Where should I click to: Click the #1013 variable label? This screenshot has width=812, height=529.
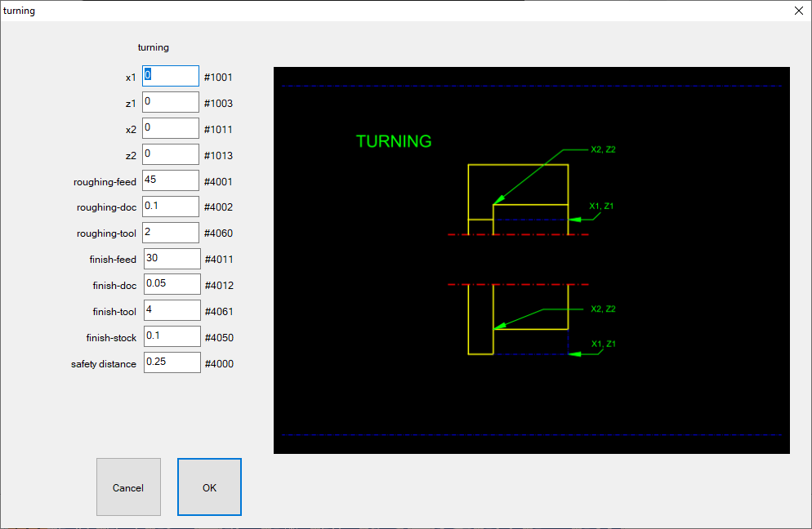point(218,156)
